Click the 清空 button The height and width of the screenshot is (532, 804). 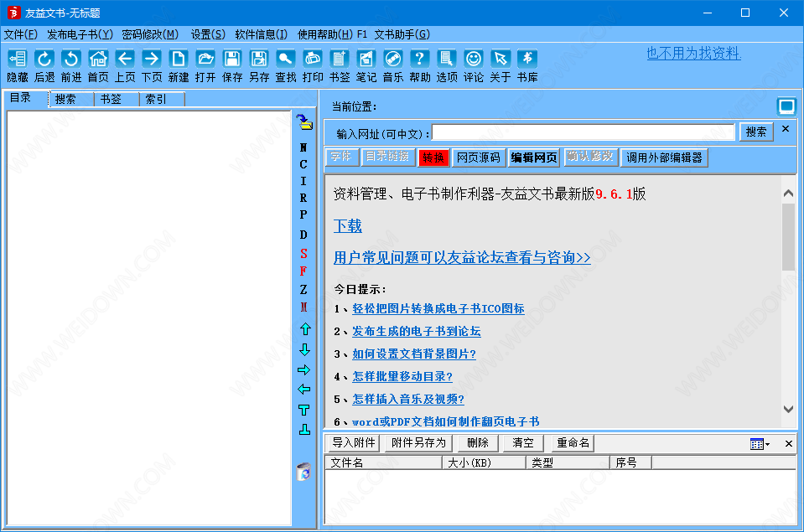click(523, 443)
